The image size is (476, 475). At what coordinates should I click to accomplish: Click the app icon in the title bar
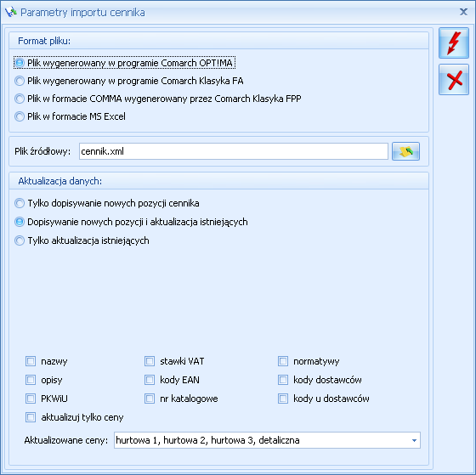pyautogui.click(x=10, y=13)
